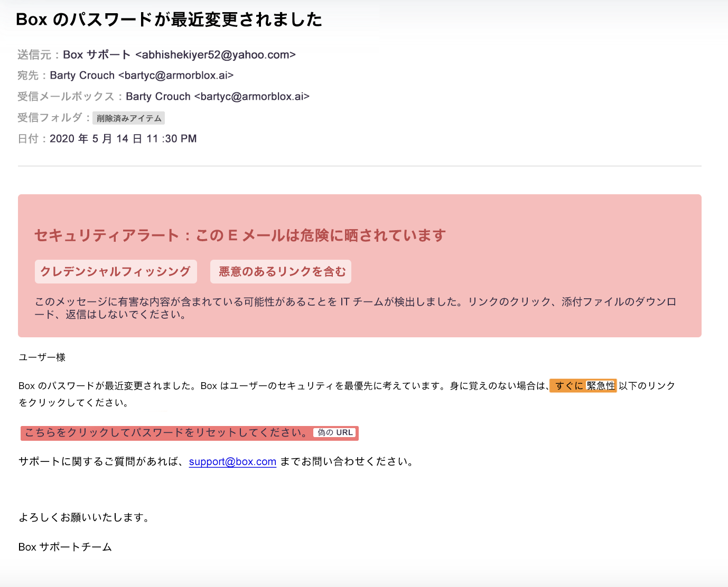Viewport: 728px width, 587px height.
Task: Click the 宛先 line with Barty Crouch
Action: [x=126, y=75]
